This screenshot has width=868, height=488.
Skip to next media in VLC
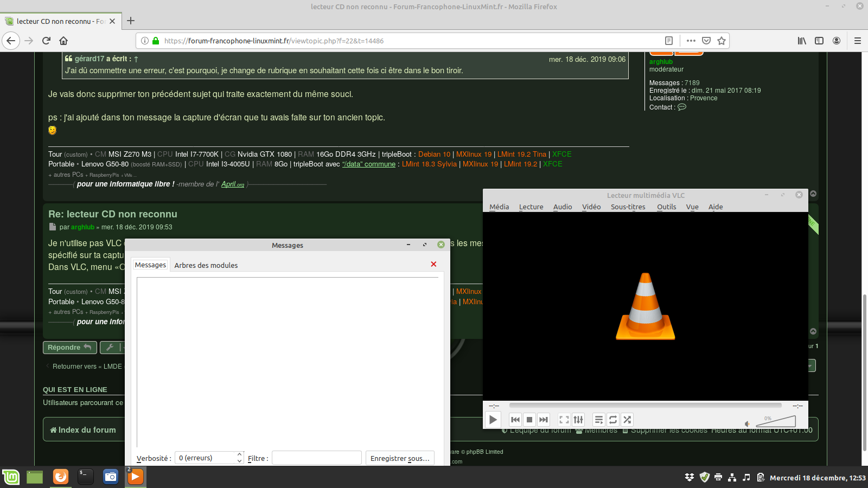click(x=544, y=420)
